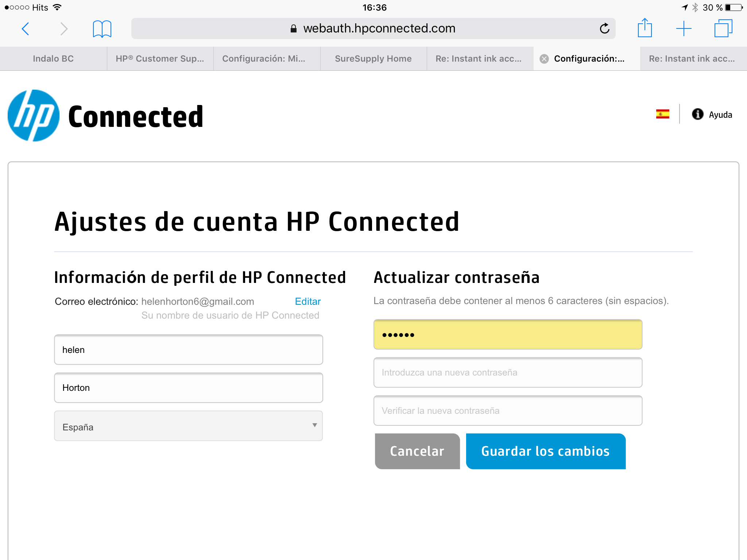Click the Safari back navigation arrow

tap(25, 28)
